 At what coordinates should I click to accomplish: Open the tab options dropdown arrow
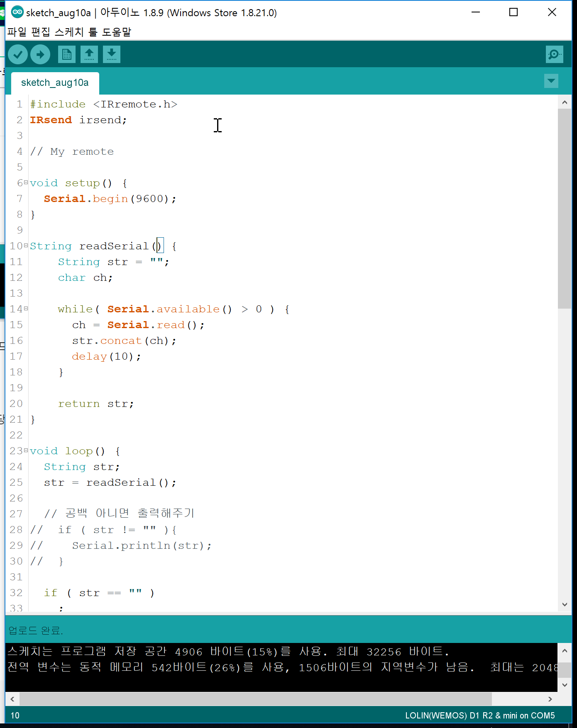click(x=551, y=81)
